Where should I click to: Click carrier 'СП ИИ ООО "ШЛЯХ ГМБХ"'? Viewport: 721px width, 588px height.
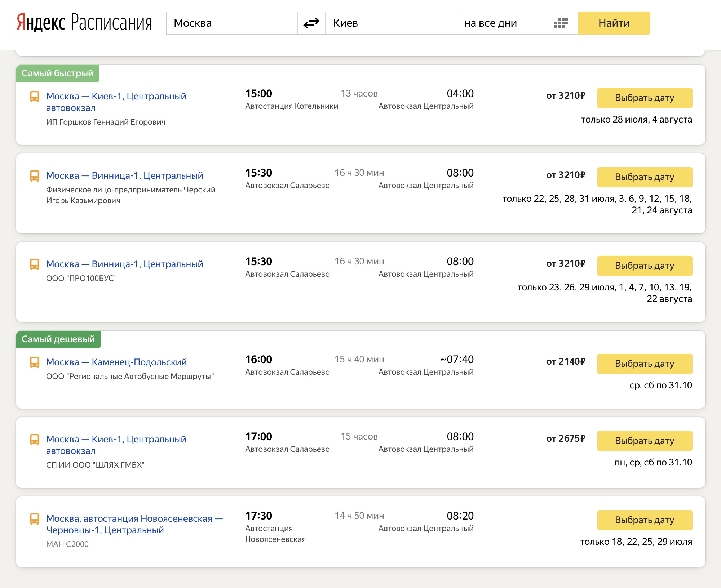pyautogui.click(x=95, y=465)
